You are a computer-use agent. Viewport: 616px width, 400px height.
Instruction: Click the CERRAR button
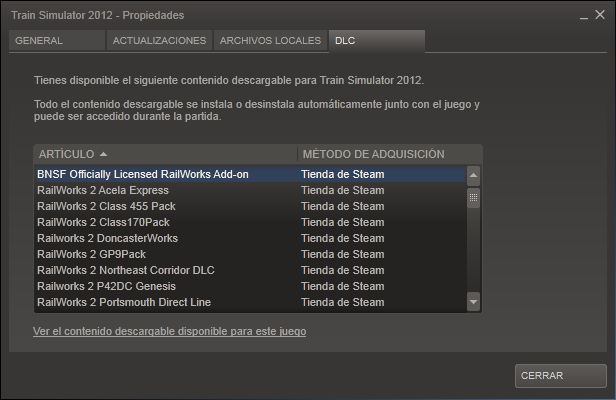click(560, 376)
